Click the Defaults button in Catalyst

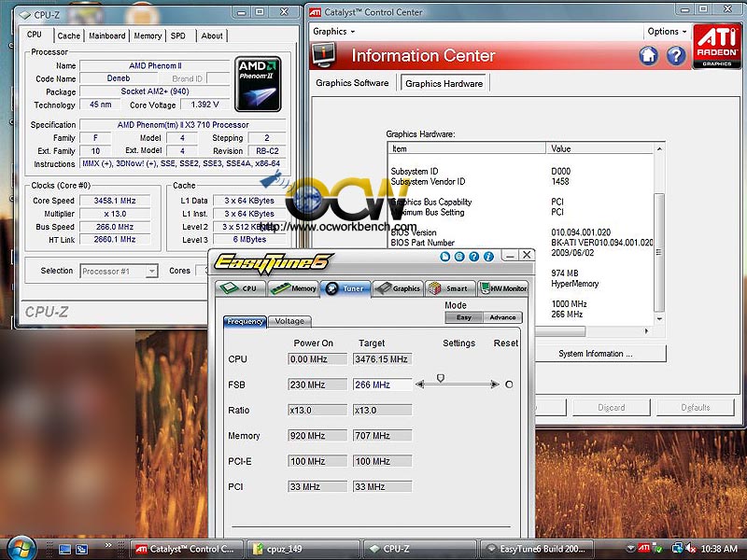696,408
